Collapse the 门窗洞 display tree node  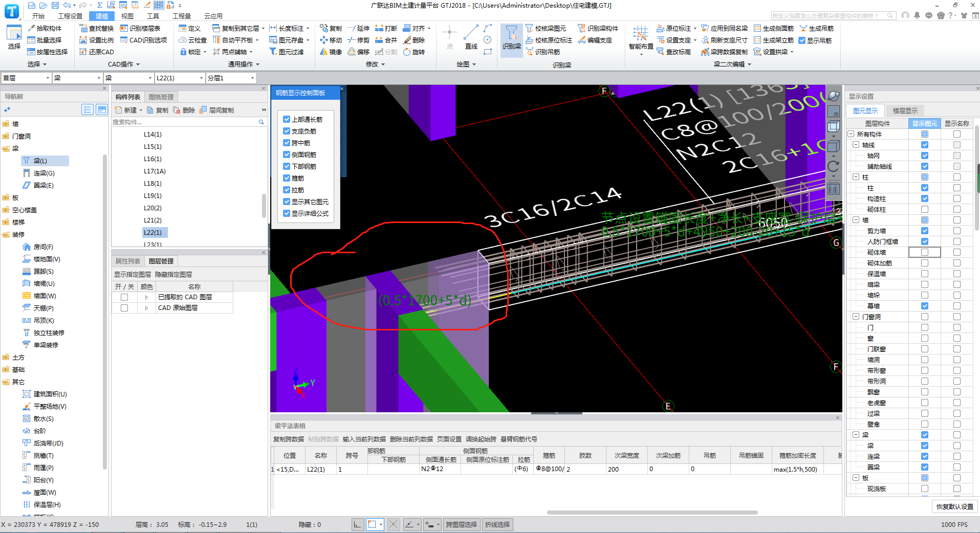pos(856,317)
